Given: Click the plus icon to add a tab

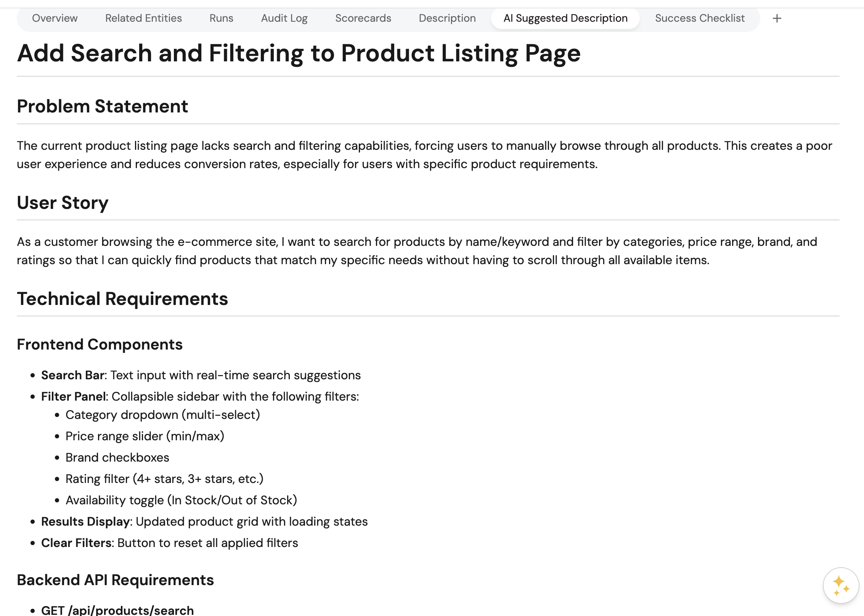Looking at the screenshot, I should pos(777,18).
